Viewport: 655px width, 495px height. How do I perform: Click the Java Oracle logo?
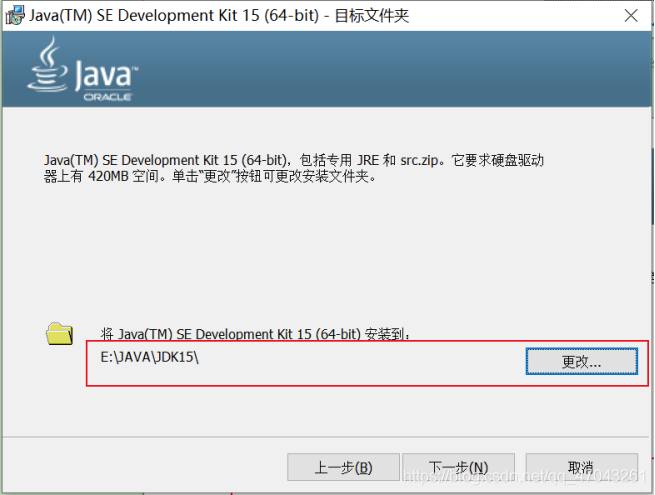coord(83,69)
